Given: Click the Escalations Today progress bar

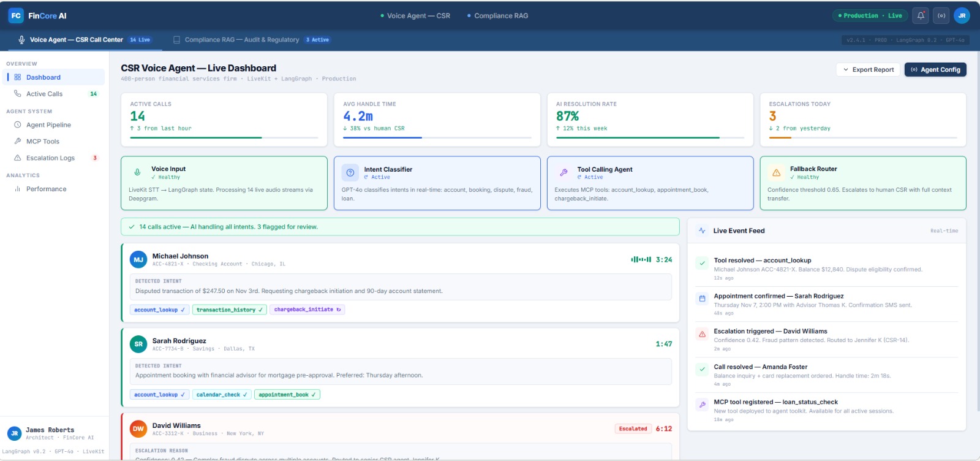Looking at the screenshot, I should pyautogui.click(x=863, y=138).
